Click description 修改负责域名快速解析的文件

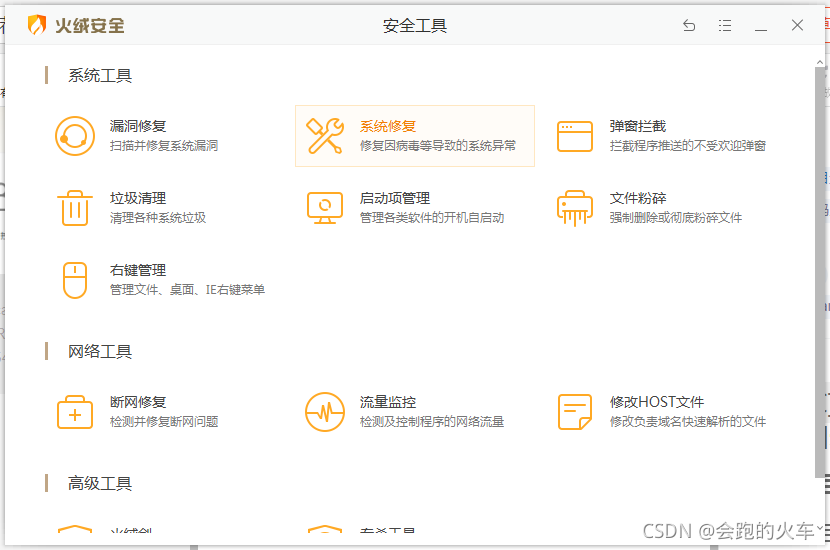coord(688,421)
